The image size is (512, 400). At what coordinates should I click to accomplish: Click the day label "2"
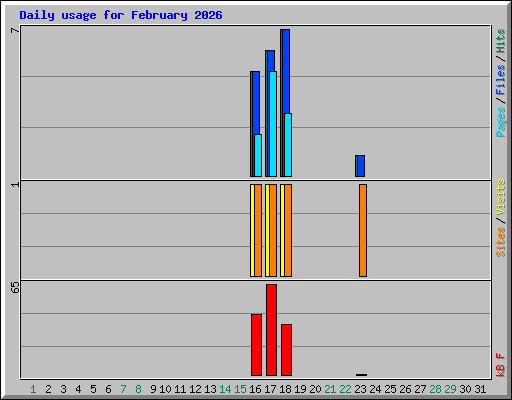(x=48, y=389)
